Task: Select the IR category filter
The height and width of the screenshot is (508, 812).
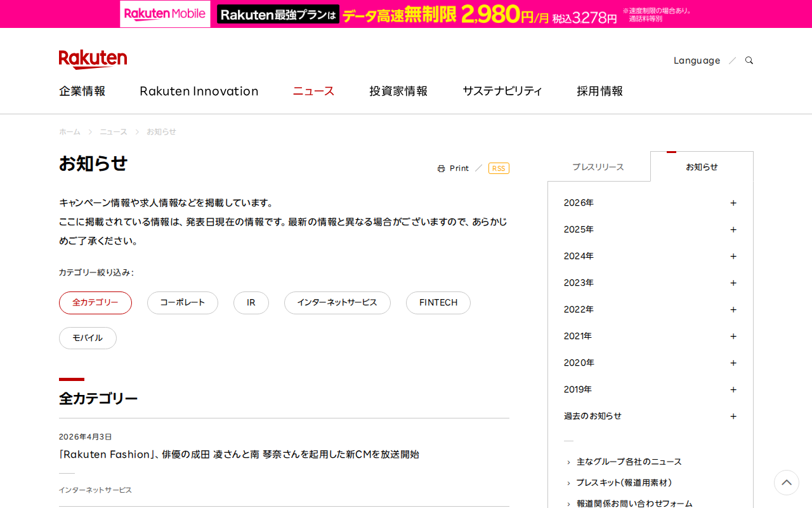Action: pyautogui.click(x=251, y=303)
